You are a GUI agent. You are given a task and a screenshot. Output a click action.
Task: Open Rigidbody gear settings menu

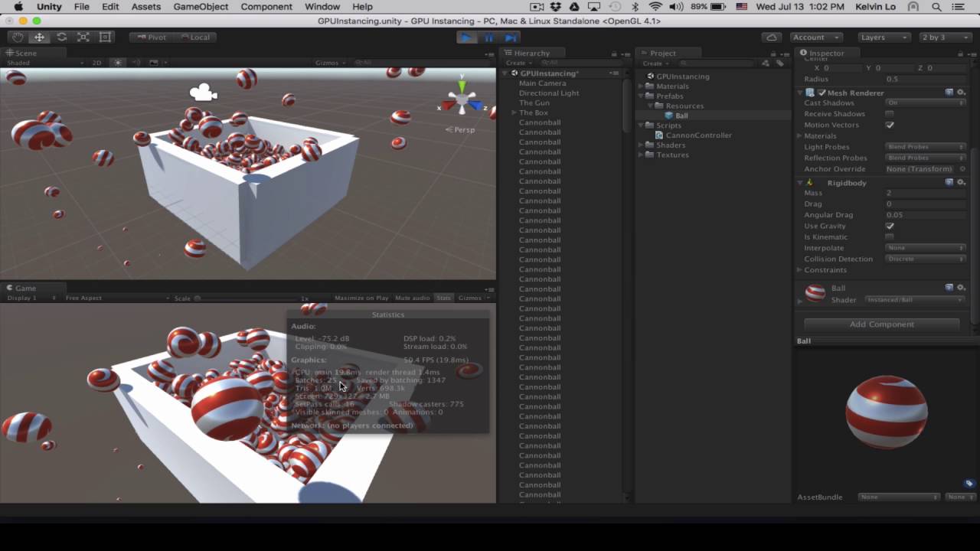pyautogui.click(x=962, y=182)
